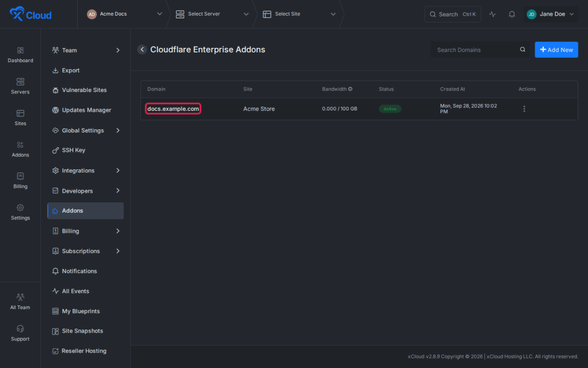Click the activity pulse icon in header
This screenshot has height=368, width=588.
click(x=492, y=14)
